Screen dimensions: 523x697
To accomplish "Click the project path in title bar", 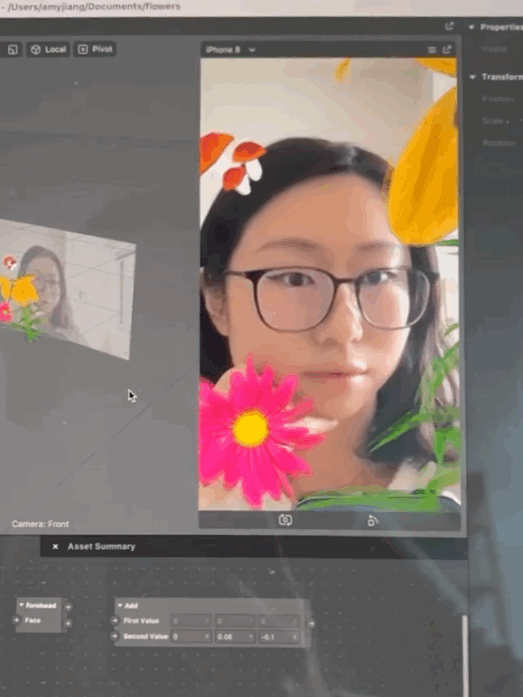I will tap(94, 6).
